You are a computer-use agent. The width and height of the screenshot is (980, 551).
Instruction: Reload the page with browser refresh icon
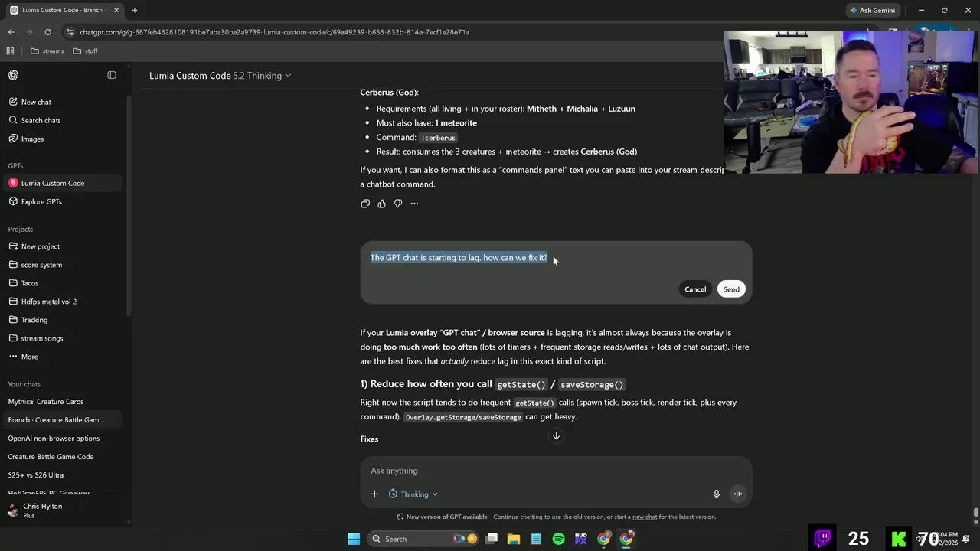47,32
